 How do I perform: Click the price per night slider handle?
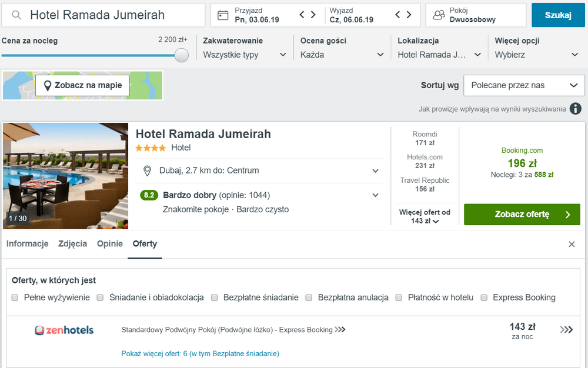pos(182,55)
